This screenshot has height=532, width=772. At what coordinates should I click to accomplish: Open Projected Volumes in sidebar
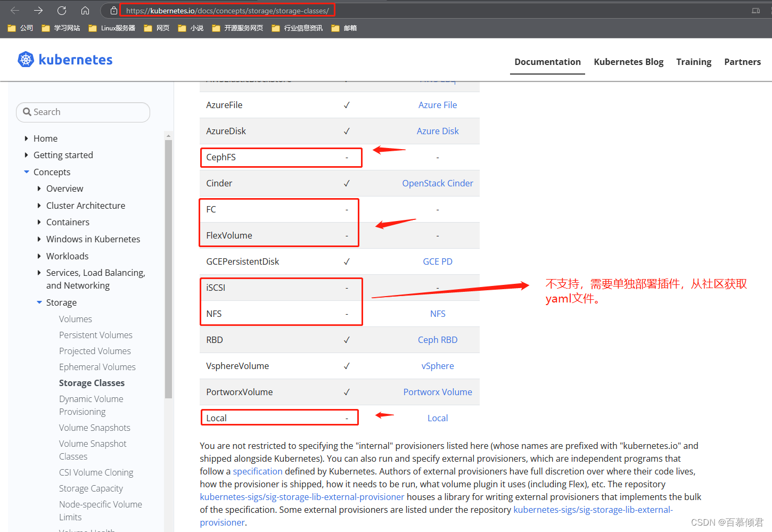tap(95, 351)
